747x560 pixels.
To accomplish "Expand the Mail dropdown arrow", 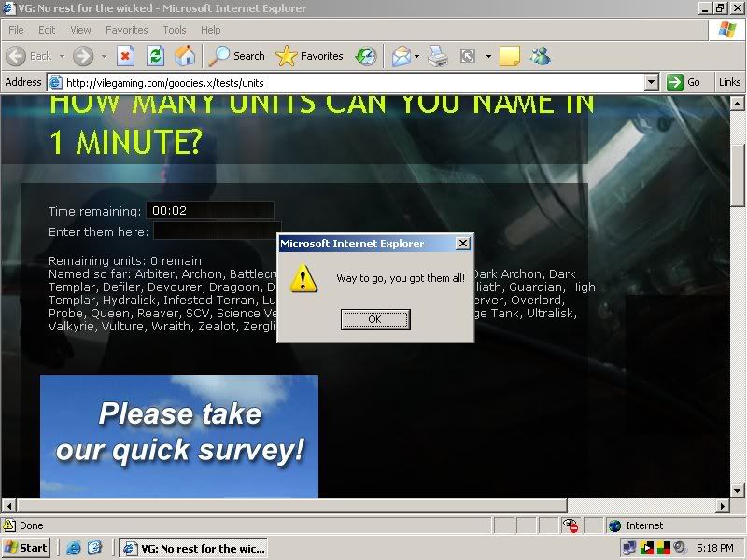I will [416, 56].
